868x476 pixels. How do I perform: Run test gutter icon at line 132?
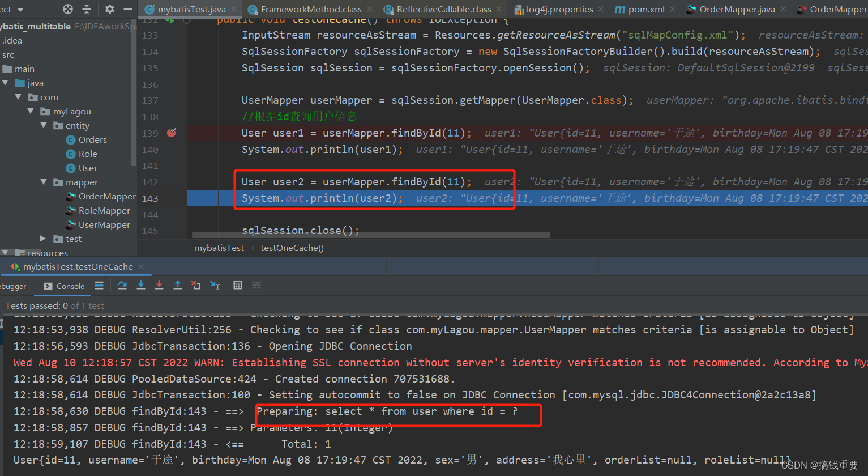pyautogui.click(x=169, y=20)
